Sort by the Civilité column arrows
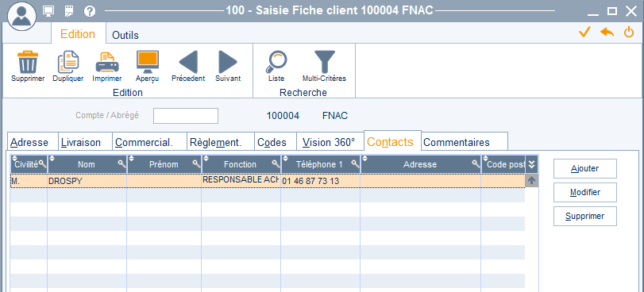Image resolution: width=644 pixels, height=292 pixels. (14, 159)
